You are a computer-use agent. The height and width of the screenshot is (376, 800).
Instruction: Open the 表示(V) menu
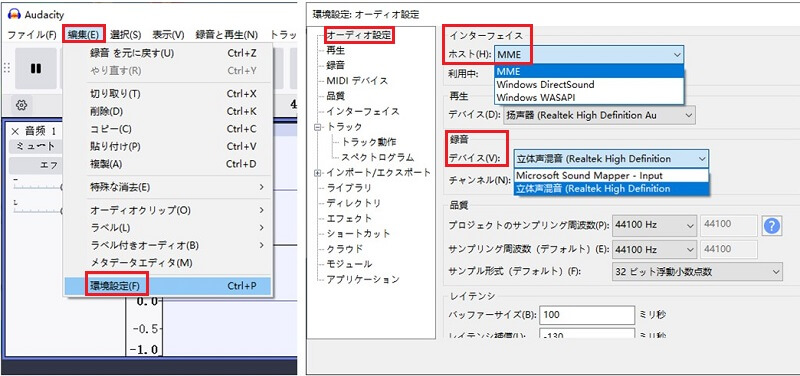point(168,35)
